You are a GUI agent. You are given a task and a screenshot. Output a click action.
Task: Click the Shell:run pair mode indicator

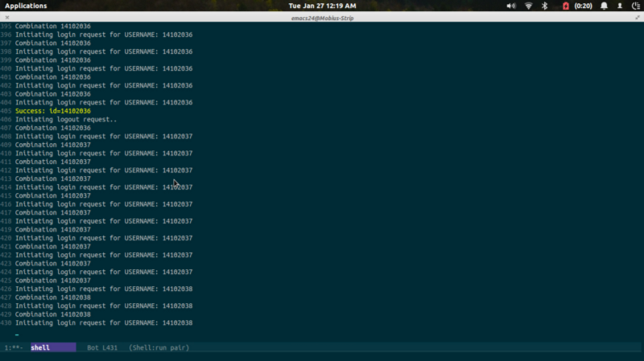[x=159, y=347]
